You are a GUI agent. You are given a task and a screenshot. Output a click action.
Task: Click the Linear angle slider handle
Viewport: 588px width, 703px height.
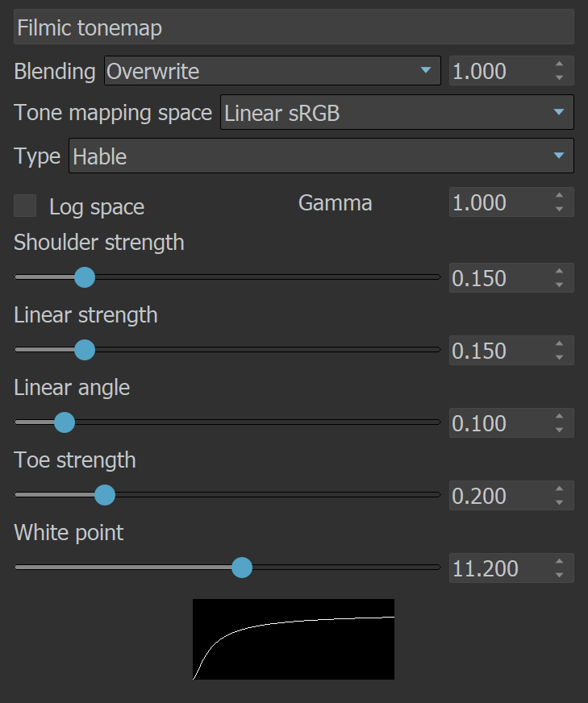pyautogui.click(x=65, y=422)
